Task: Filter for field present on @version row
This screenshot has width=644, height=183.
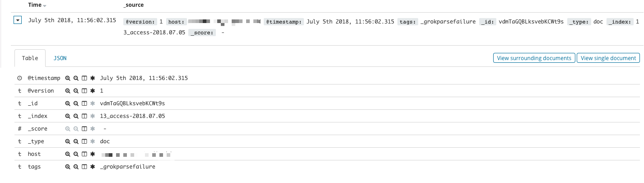Action: [x=93, y=91]
